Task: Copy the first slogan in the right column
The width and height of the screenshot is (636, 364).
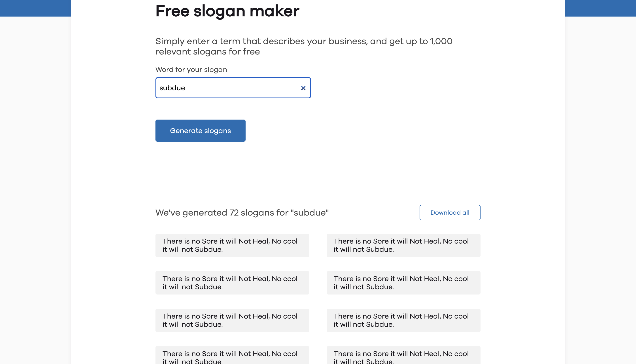Action: pos(403,245)
